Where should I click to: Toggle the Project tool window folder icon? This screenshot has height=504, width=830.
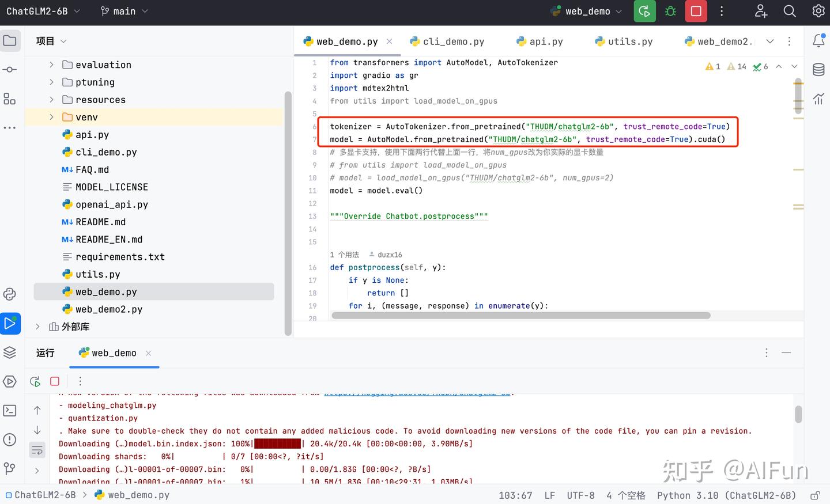click(x=10, y=41)
